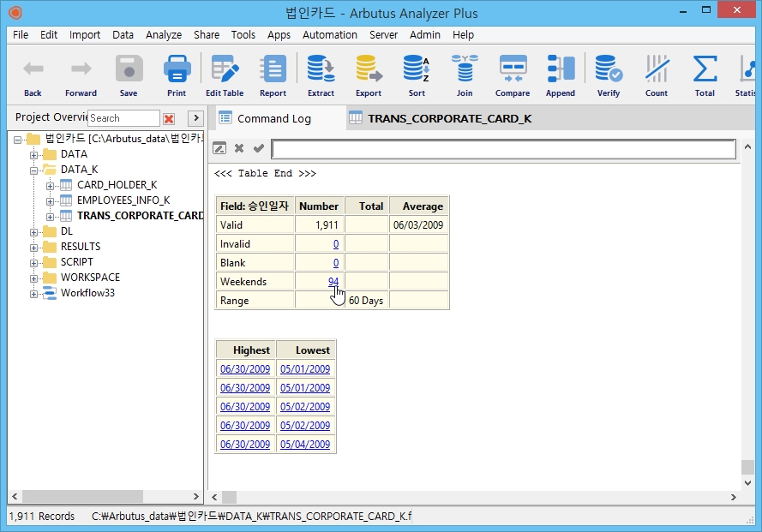Open the Edit Table tool
Screen dimensions: 762x532
pyautogui.click(x=225, y=75)
